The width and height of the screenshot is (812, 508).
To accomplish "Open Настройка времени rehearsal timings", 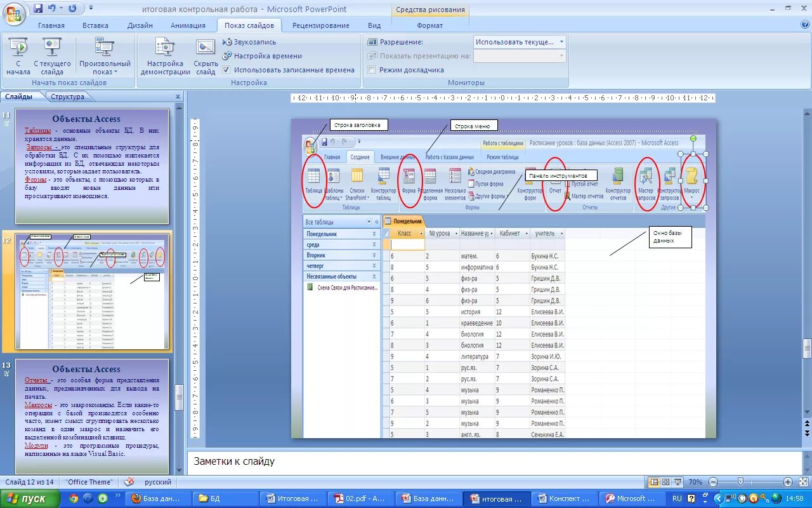I will (262, 56).
